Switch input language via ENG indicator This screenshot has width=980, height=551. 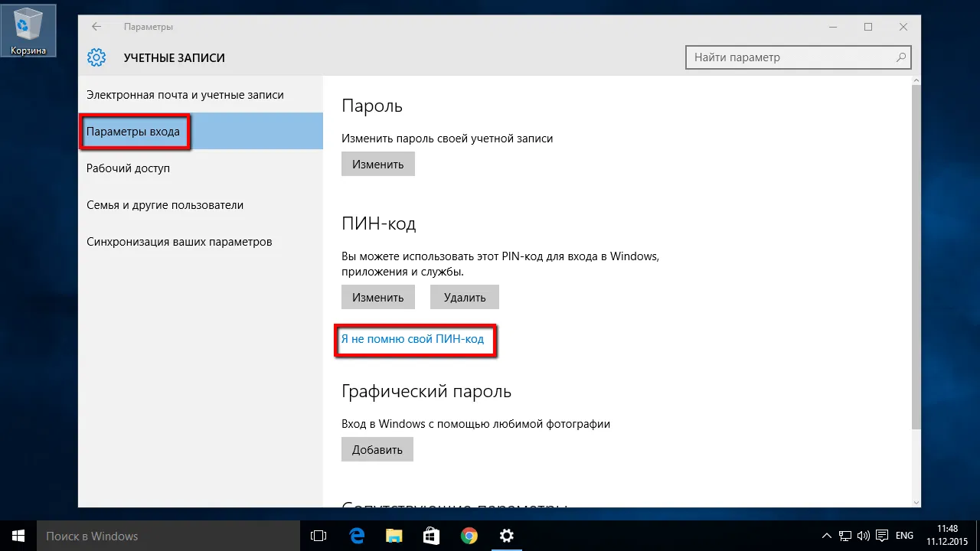[905, 536]
